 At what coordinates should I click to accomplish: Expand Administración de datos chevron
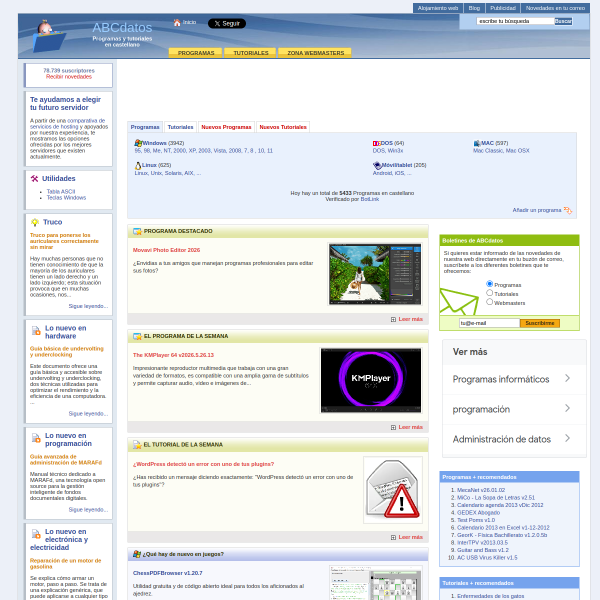pos(567,438)
